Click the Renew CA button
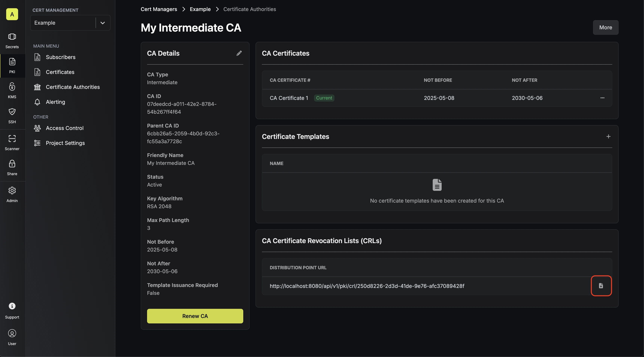Viewport: 644px width, 357px height. (195, 316)
